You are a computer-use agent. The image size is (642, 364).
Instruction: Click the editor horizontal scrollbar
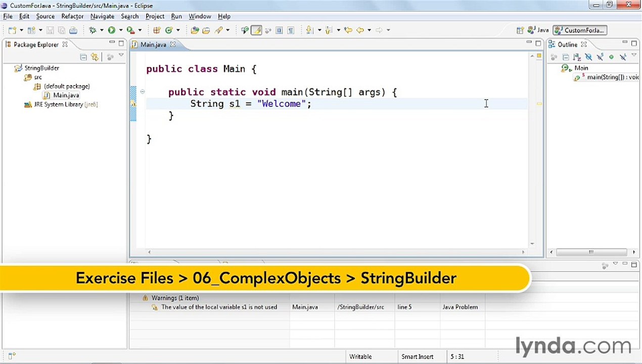coord(336,252)
